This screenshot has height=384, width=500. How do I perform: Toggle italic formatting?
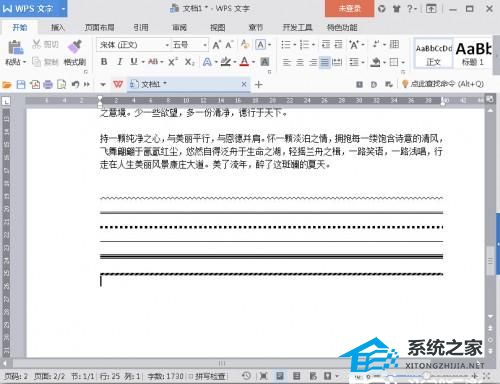pyautogui.click(x=119, y=62)
